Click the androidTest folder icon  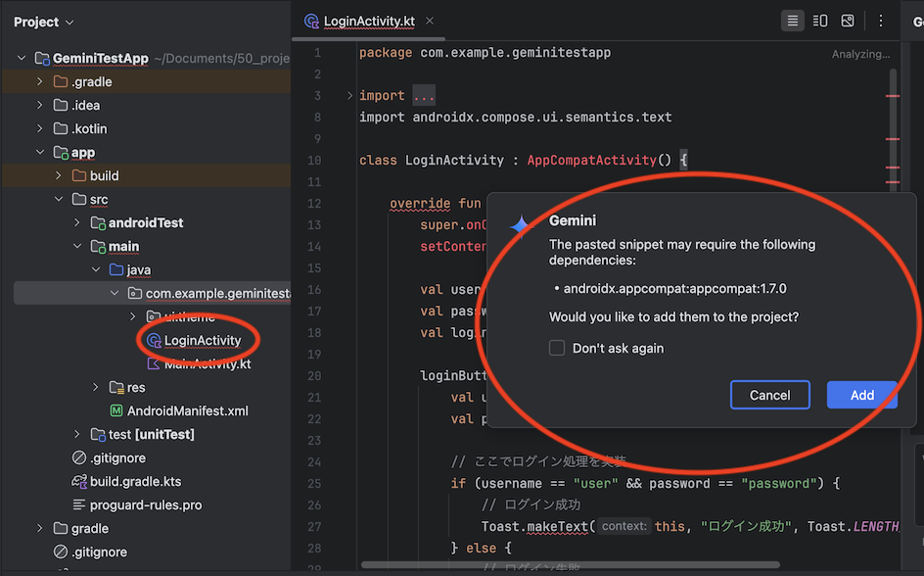(x=98, y=222)
